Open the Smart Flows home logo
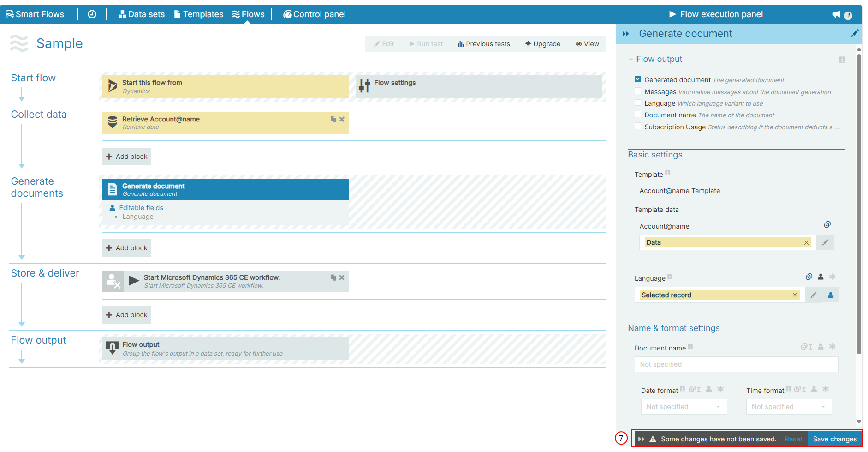 tap(35, 14)
